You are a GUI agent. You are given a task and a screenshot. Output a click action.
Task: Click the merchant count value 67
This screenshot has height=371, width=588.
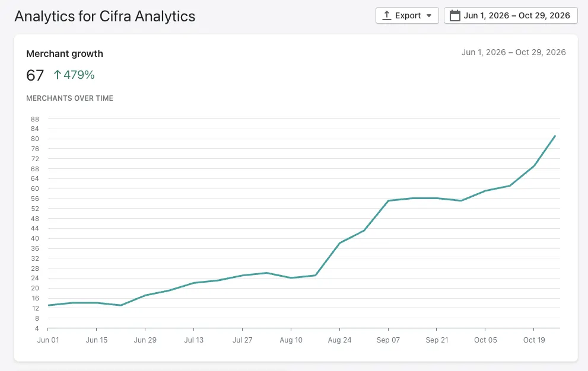pos(35,75)
